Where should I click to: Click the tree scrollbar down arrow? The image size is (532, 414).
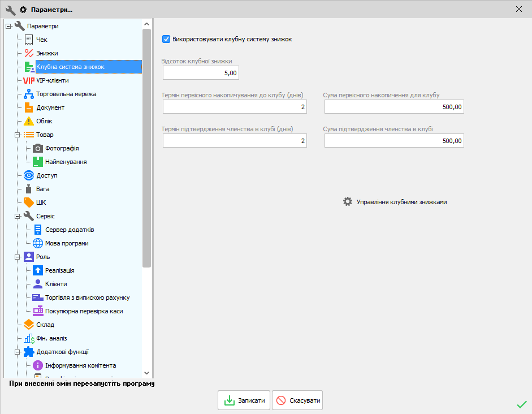[x=147, y=373]
